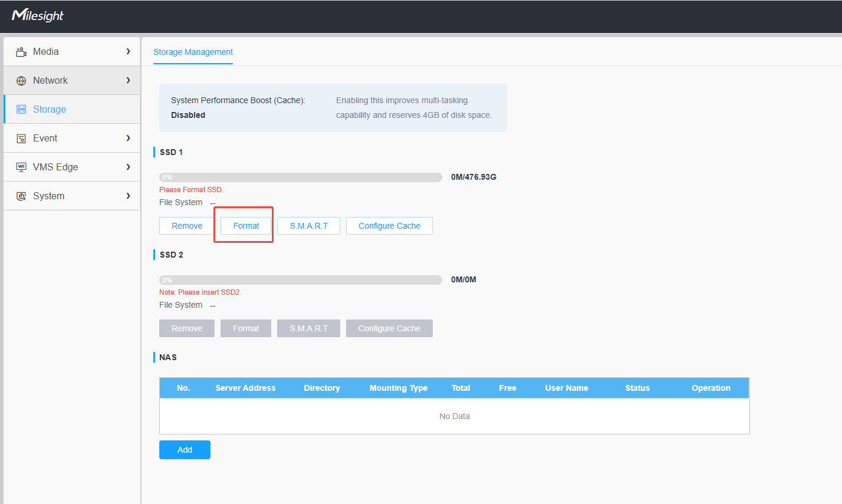The image size is (842, 504).
Task: Expand the Network menu chevron
Action: point(128,80)
